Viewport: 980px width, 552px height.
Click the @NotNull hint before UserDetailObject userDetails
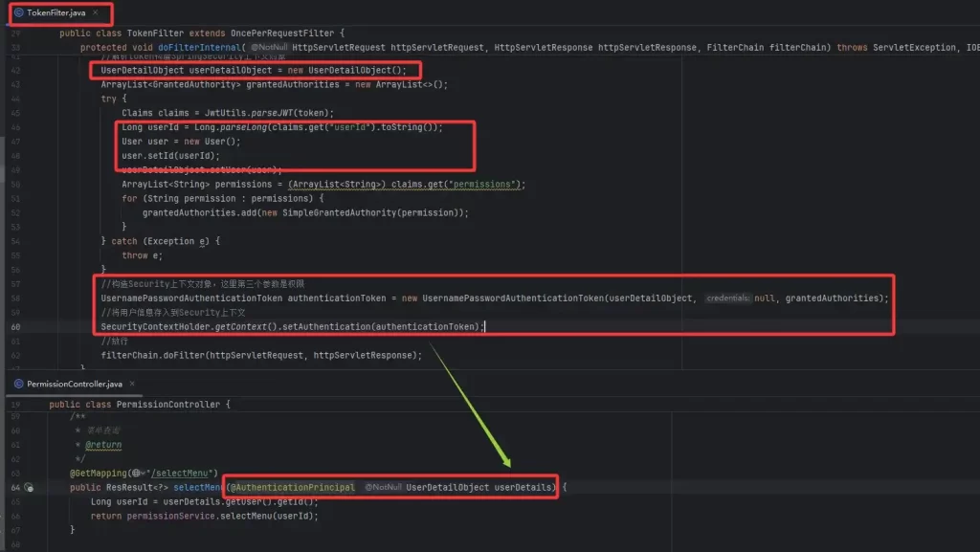tap(383, 488)
